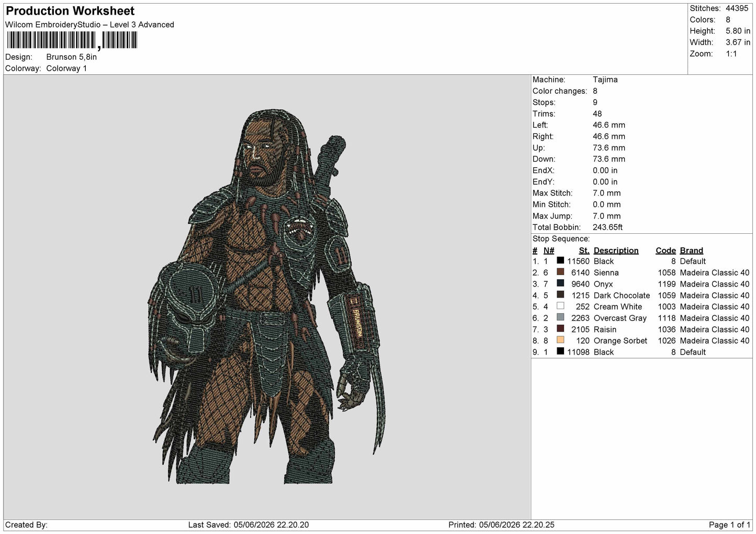Select the 'Colorway 1' value
Image resolution: width=756 pixels, height=534 pixels.
pos(66,69)
